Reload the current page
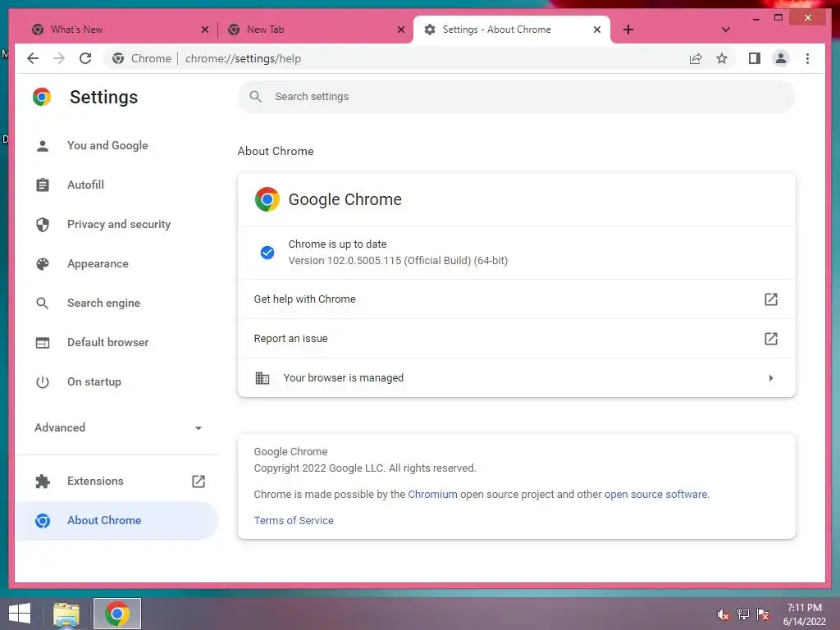The image size is (840, 630). pyautogui.click(x=85, y=58)
